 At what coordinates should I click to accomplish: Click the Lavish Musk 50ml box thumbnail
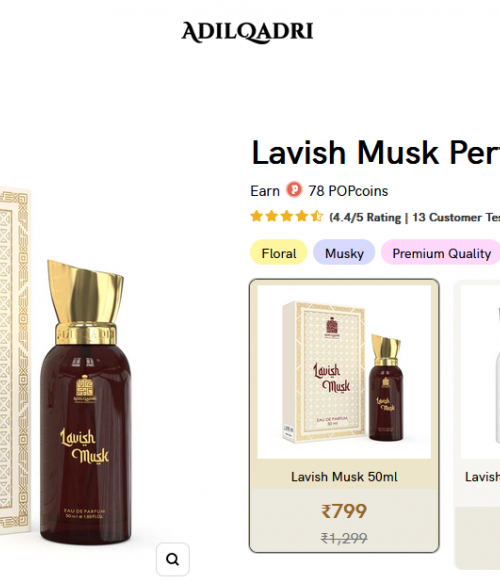344,372
